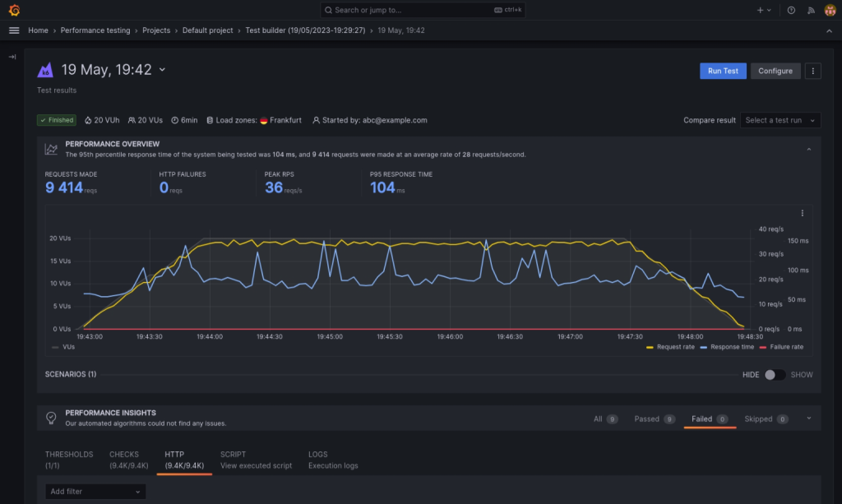Screen dimensions: 842x504
Task: Select the Passed insights filter tab
Action: [x=655, y=419]
